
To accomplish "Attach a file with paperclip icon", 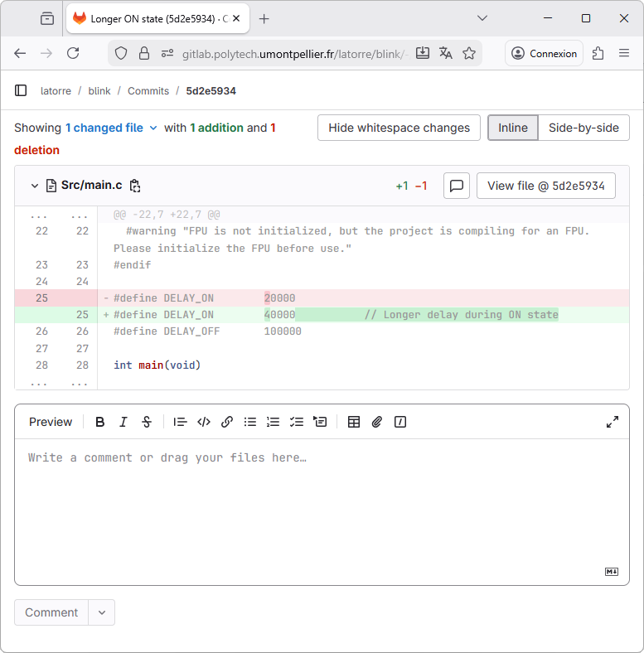I will point(377,422).
